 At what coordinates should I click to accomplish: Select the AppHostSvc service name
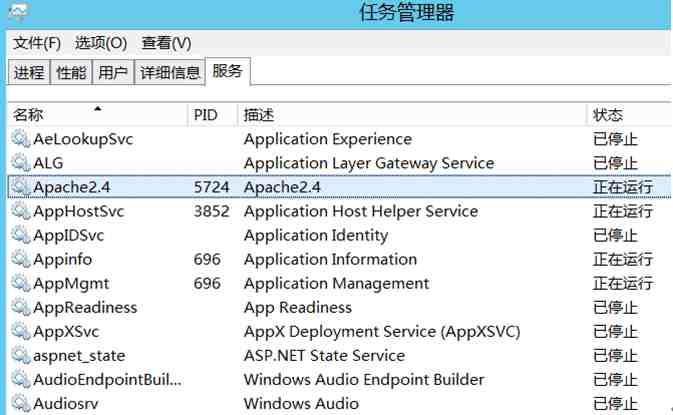79,211
